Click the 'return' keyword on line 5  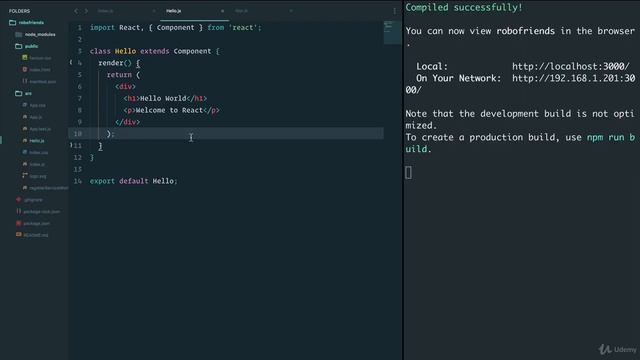(x=119, y=75)
